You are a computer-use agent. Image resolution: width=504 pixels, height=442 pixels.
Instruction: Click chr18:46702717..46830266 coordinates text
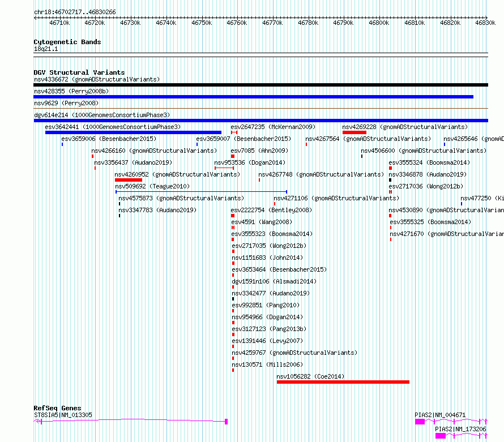(75, 12)
